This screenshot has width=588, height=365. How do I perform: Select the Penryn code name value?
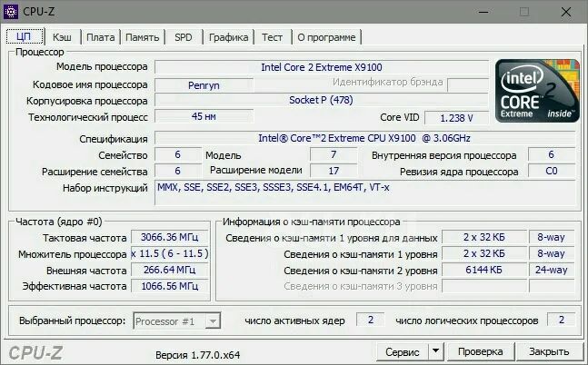point(204,85)
